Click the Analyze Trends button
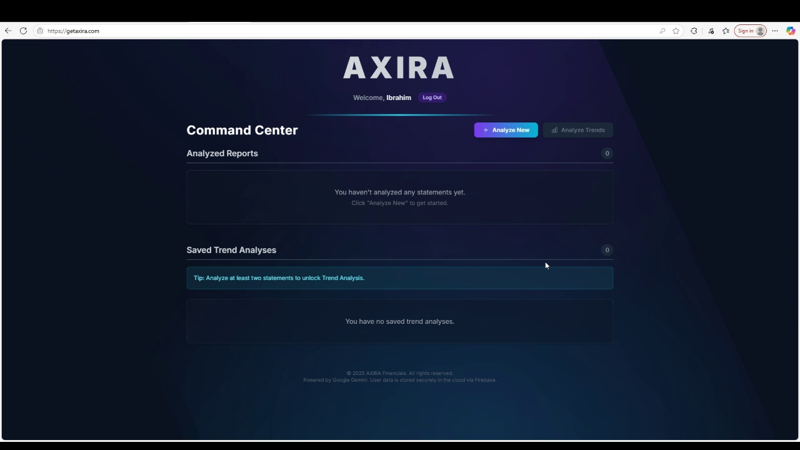Image resolution: width=800 pixels, height=450 pixels. point(578,130)
